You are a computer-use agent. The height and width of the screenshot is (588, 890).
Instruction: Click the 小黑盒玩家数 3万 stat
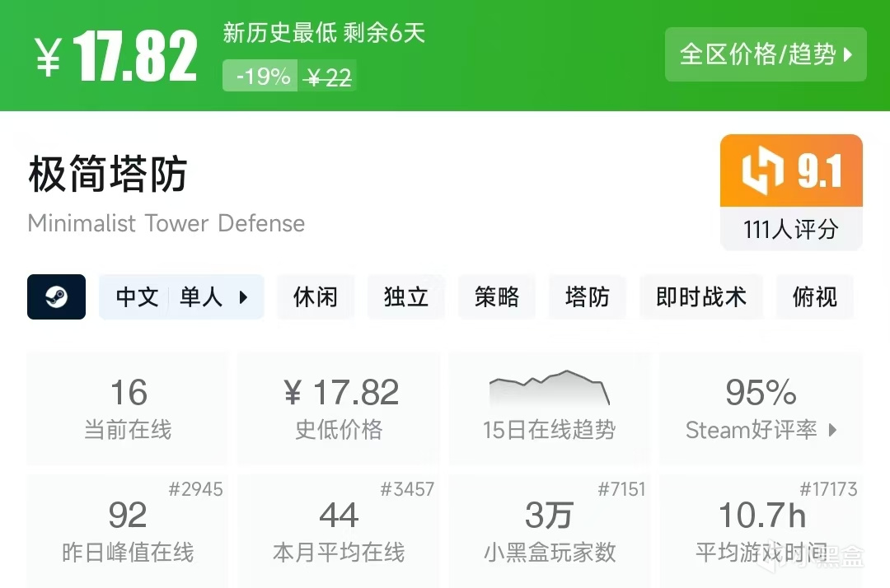pos(549,527)
